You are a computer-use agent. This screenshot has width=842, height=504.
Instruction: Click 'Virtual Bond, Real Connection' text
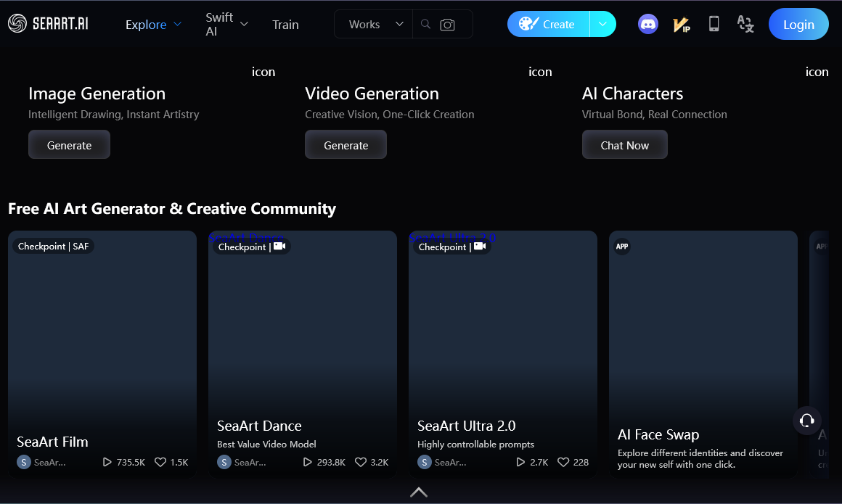pyautogui.click(x=654, y=115)
